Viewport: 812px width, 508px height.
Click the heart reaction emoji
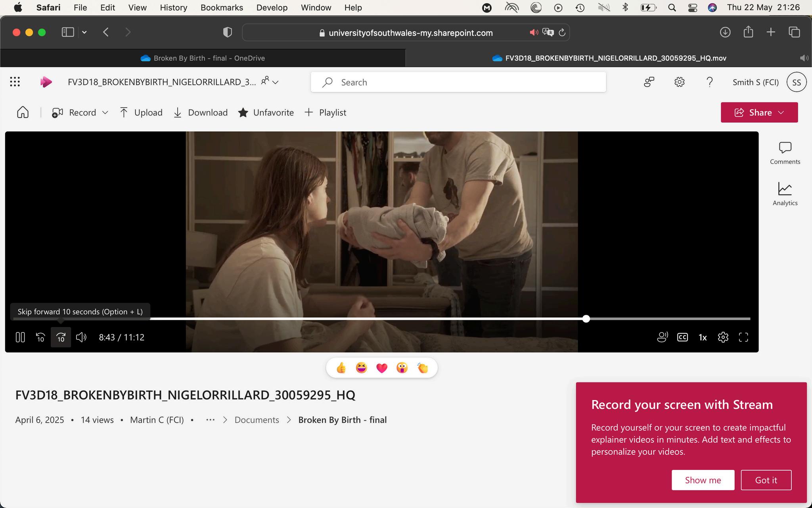(381, 368)
